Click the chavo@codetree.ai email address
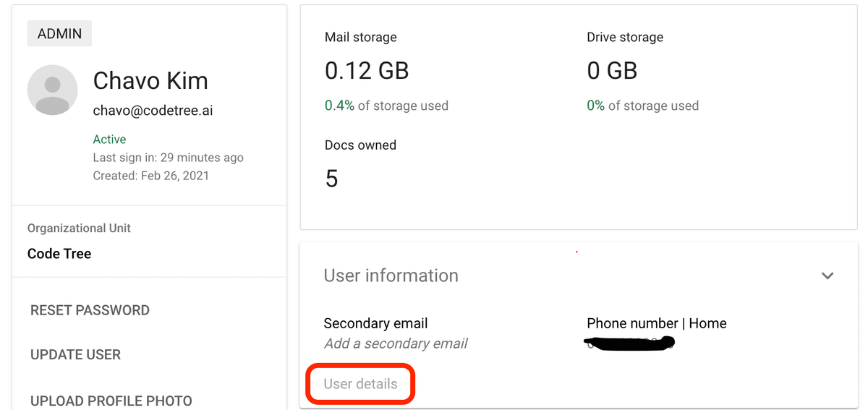Viewport: 868px width, 410px height. 153,111
